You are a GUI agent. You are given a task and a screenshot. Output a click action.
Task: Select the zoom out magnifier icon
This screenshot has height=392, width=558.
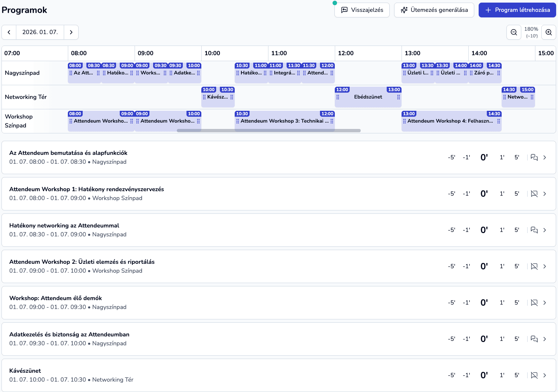point(514,32)
